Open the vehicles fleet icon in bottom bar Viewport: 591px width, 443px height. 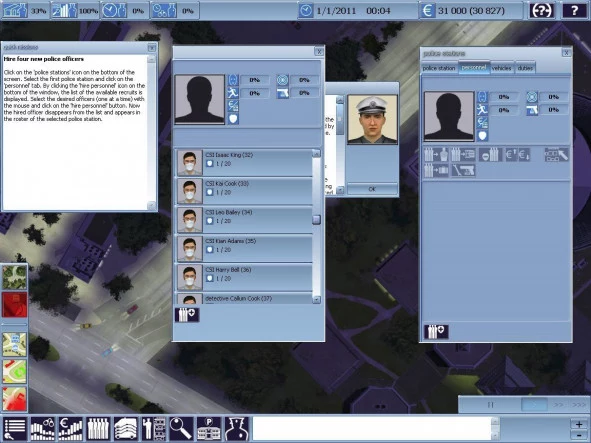pyautogui.click(x=126, y=429)
